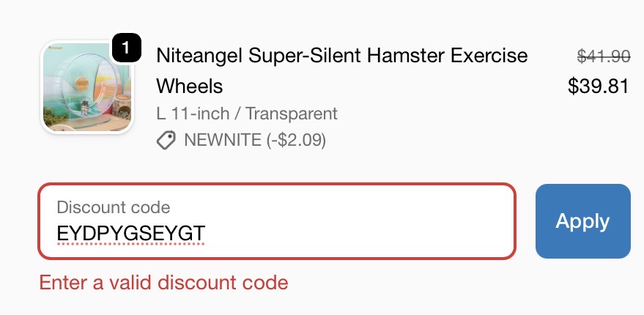Image resolution: width=644 pixels, height=315 pixels.
Task: Click the $39.81 discounted price
Action: pyautogui.click(x=598, y=86)
